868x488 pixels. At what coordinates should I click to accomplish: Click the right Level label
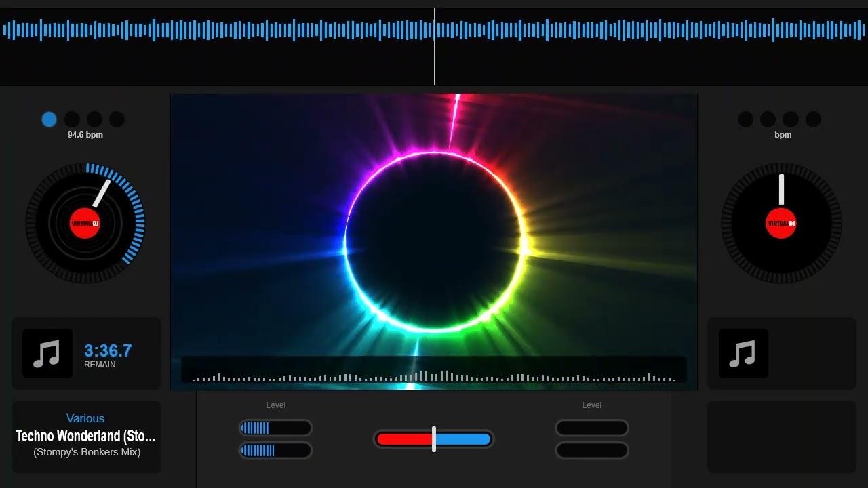[x=592, y=405]
